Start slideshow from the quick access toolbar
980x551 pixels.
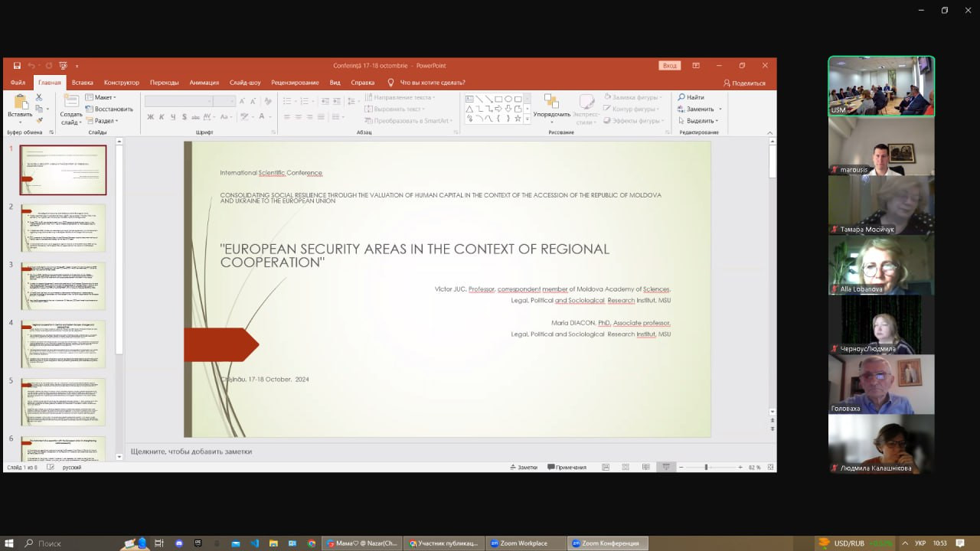[x=63, y=66]
